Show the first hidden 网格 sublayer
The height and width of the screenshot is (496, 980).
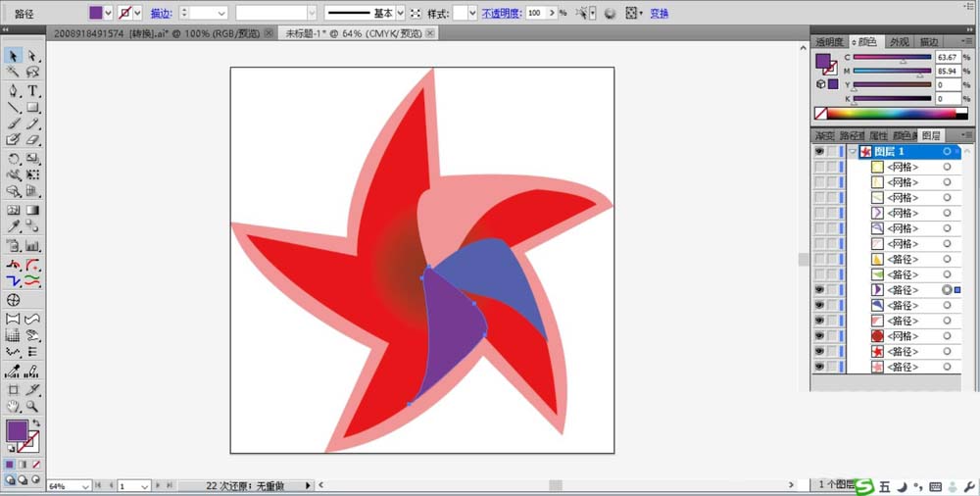(818, 167)
